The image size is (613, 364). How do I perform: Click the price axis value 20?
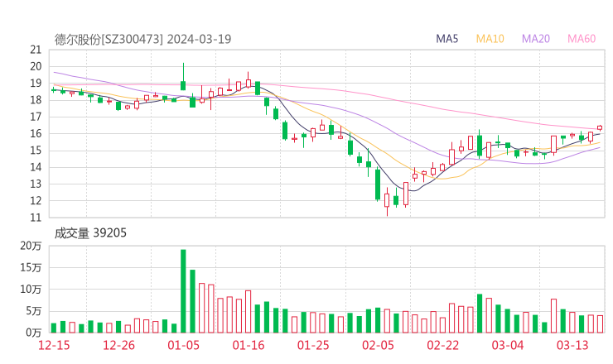pyautogui.click(x=36, y=66)
